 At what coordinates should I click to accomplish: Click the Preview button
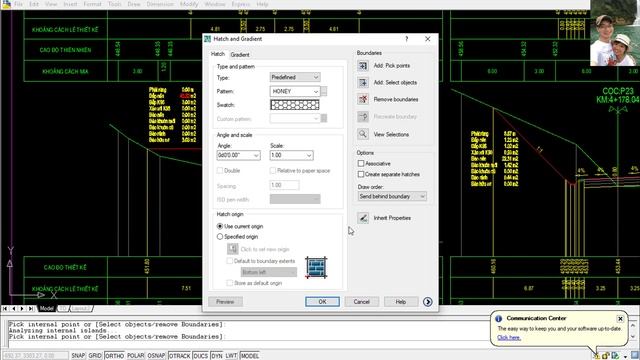coord(225,302)
